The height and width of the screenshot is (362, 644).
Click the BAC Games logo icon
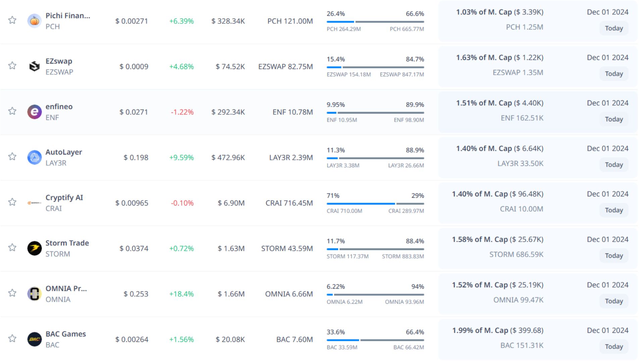click(34, 339)
